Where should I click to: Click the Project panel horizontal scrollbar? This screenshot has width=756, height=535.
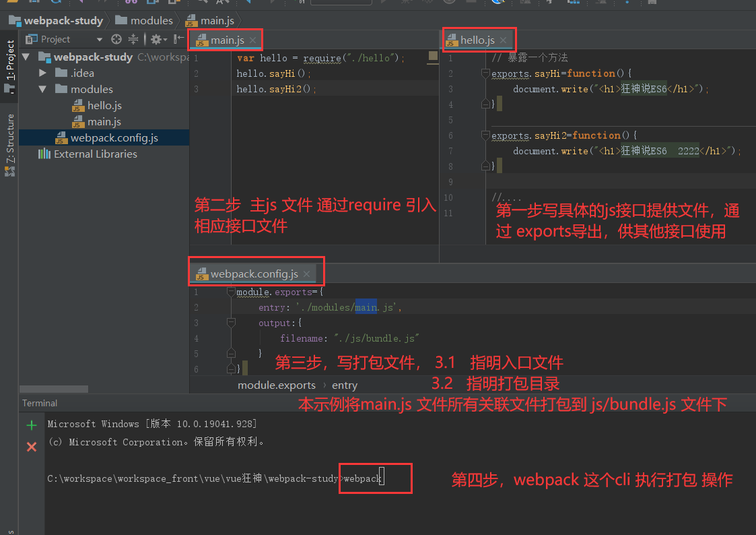pos(53,389)
